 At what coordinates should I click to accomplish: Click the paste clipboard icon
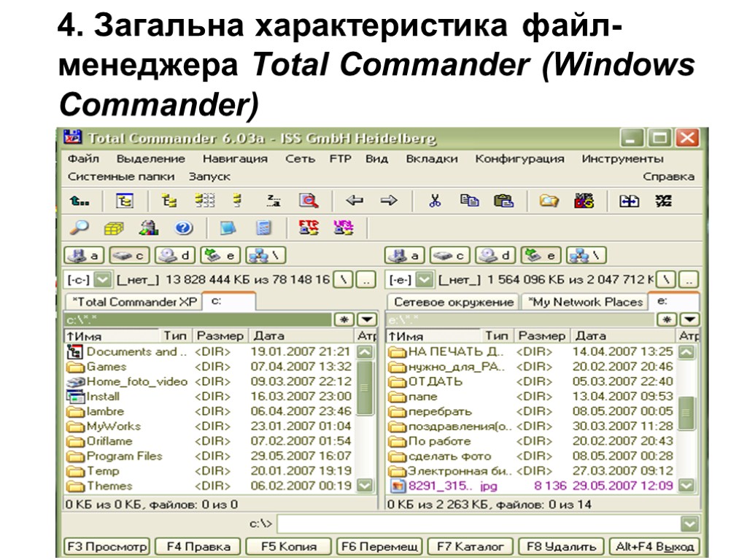click(503, 201)
